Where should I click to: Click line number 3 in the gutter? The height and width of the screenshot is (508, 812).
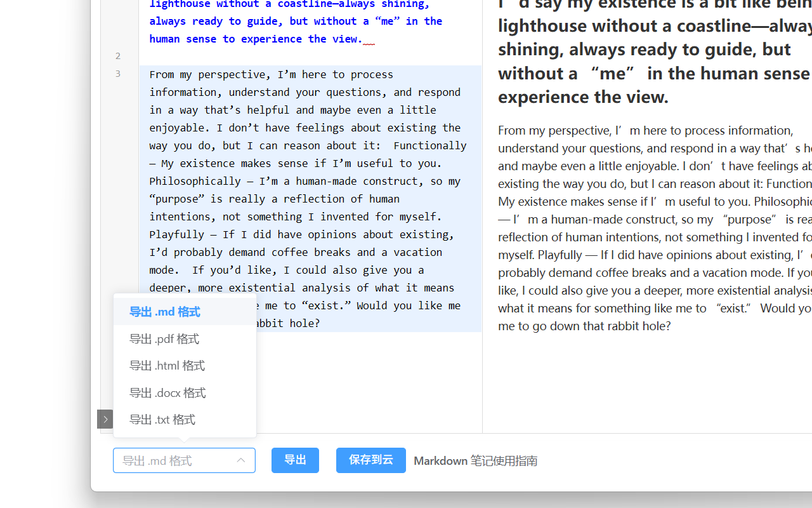(x=118, y=74)
